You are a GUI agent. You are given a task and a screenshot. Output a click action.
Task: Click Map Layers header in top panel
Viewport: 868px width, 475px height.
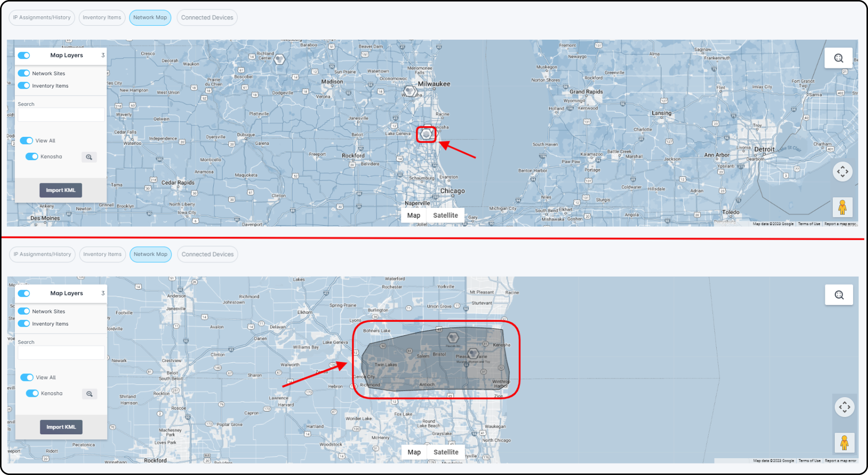[x=66, y=56]
